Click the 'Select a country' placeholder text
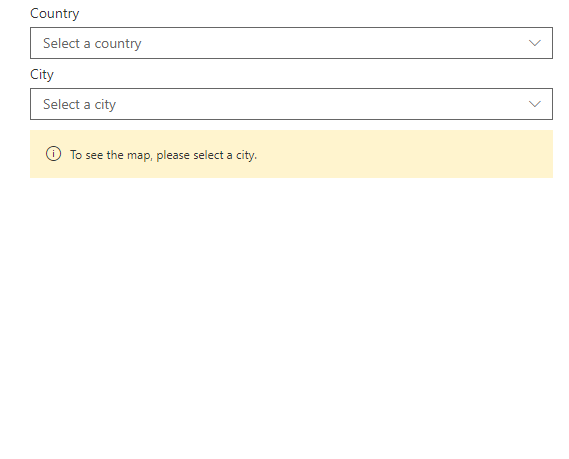Viewport: 569px width, 459px height. pyautogui.click(x=92, y=44)
